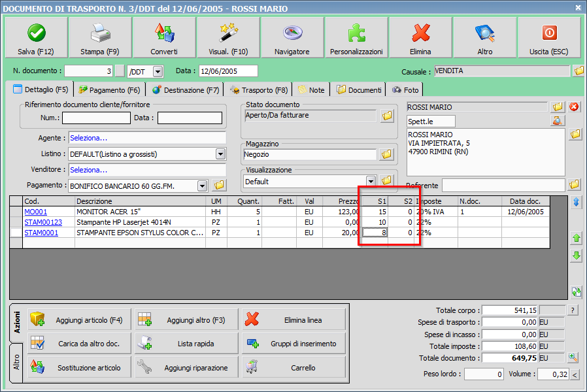
Task: Move row down with green arrow
Action: pos(577,256)
